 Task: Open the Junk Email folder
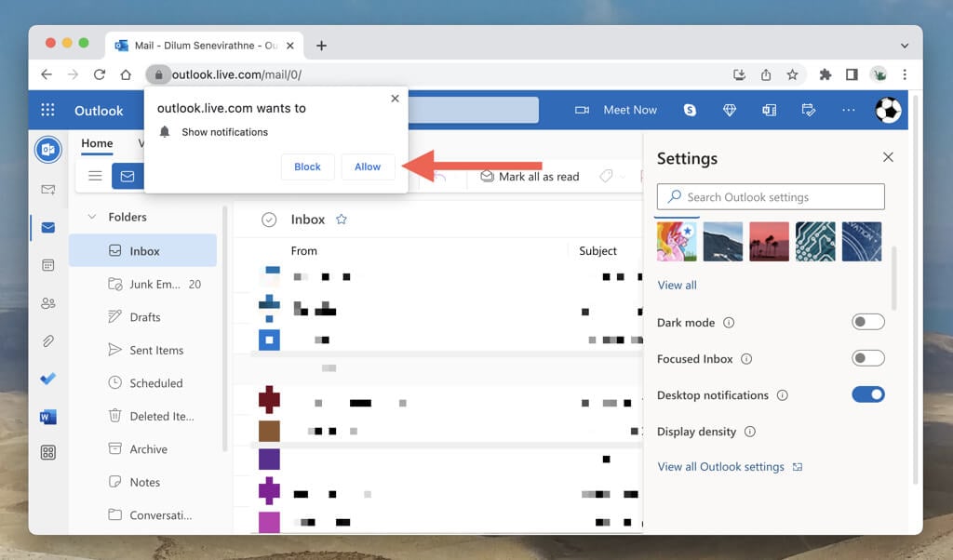coord(142,284)
